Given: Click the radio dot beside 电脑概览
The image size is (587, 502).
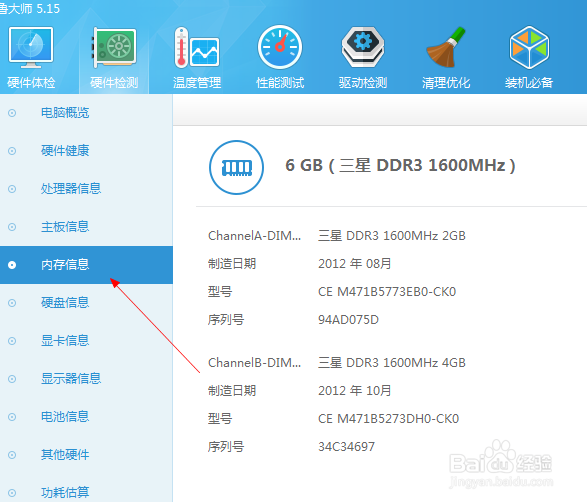Looking at the screenshot, I should (x=12, y=113).
